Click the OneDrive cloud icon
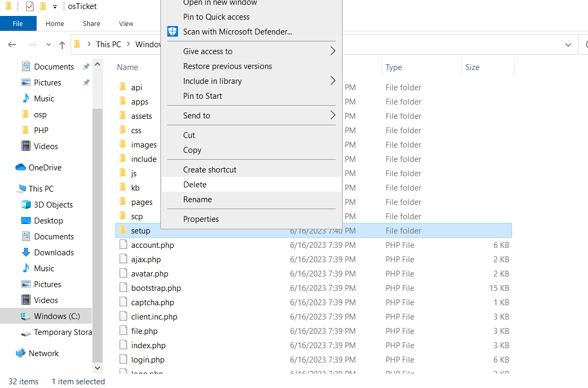Screen dimensions: 588x388 coord(21,167)
